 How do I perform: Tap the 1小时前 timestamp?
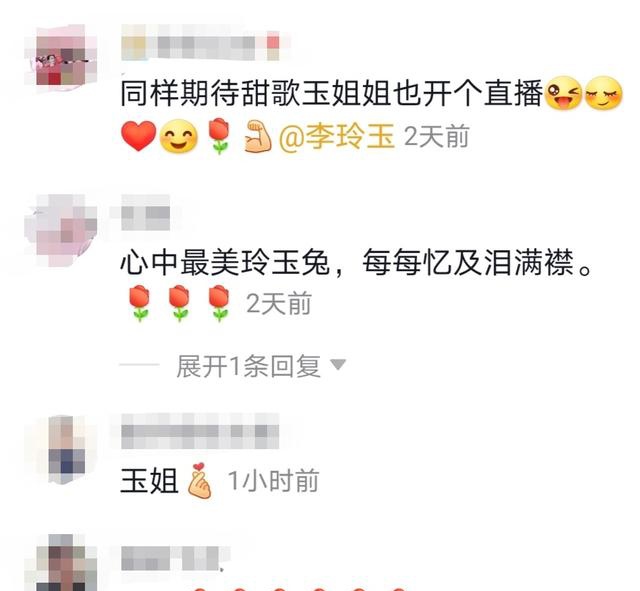(273, 481)
